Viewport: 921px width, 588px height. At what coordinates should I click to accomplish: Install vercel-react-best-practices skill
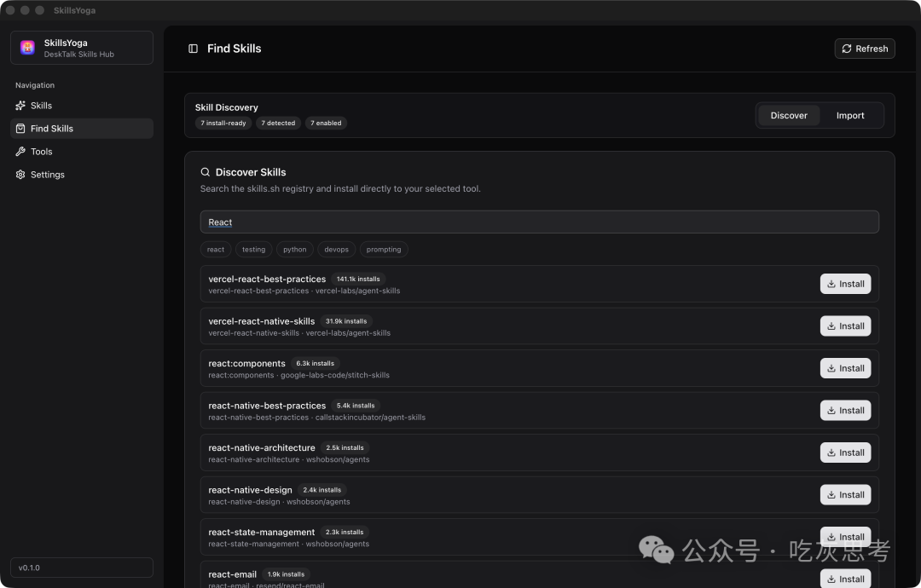coord(845,284)
